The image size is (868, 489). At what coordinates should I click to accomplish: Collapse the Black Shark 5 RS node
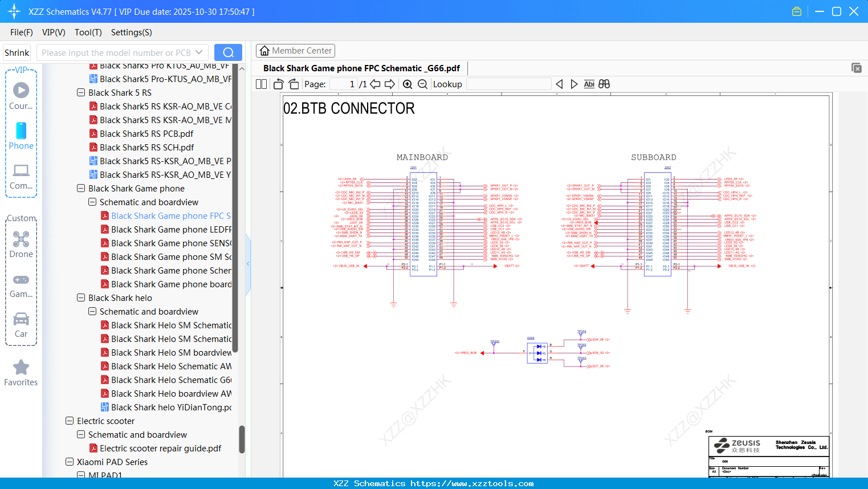point(81,93)
